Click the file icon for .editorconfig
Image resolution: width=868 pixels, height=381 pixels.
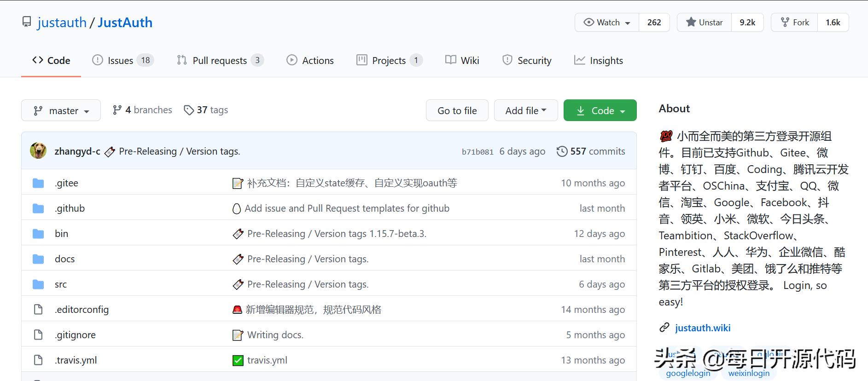click(38, 310)
